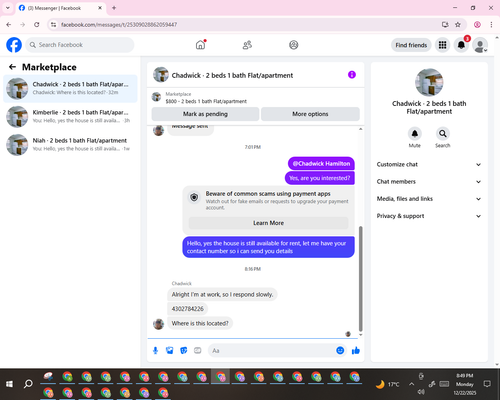Expand Media, files and links section
The height and width of the screenshot is (400, 500).
[x=429, y=199]
